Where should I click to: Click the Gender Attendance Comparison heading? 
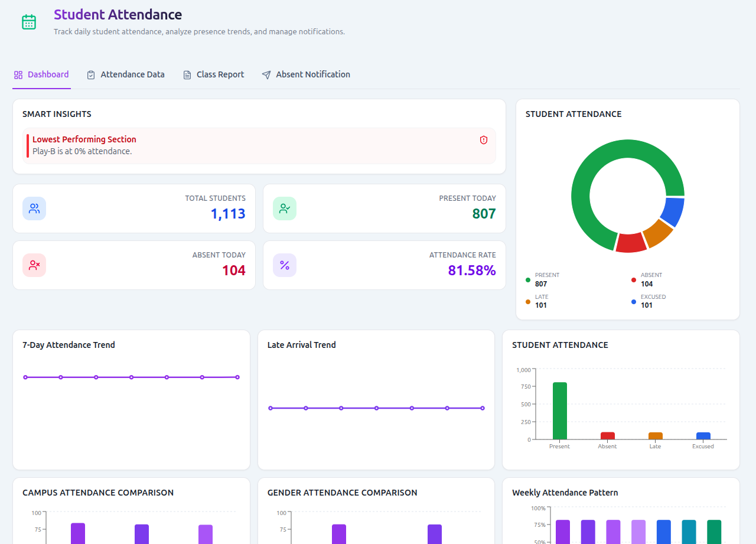343,493
